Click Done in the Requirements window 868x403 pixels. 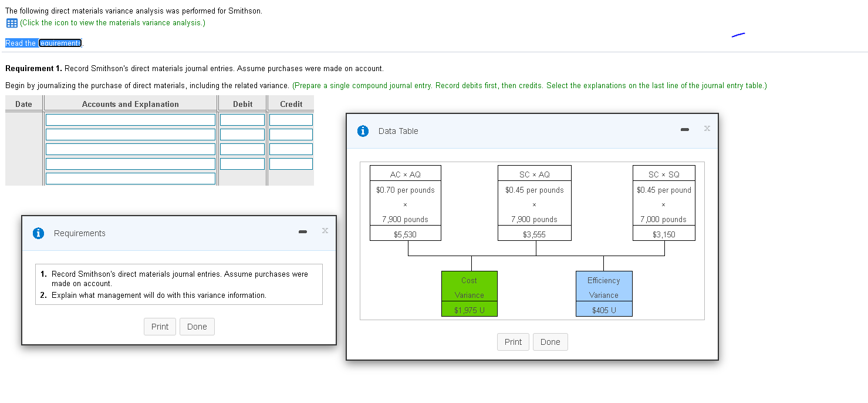(197, 327)
